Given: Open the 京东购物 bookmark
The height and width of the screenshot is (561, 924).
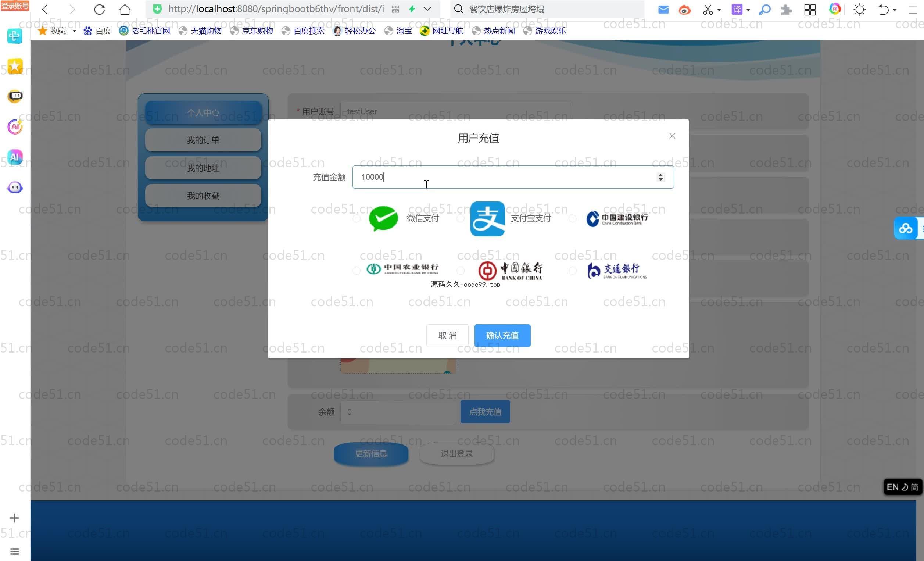Looking at the screenshot, I should [252, 31].
